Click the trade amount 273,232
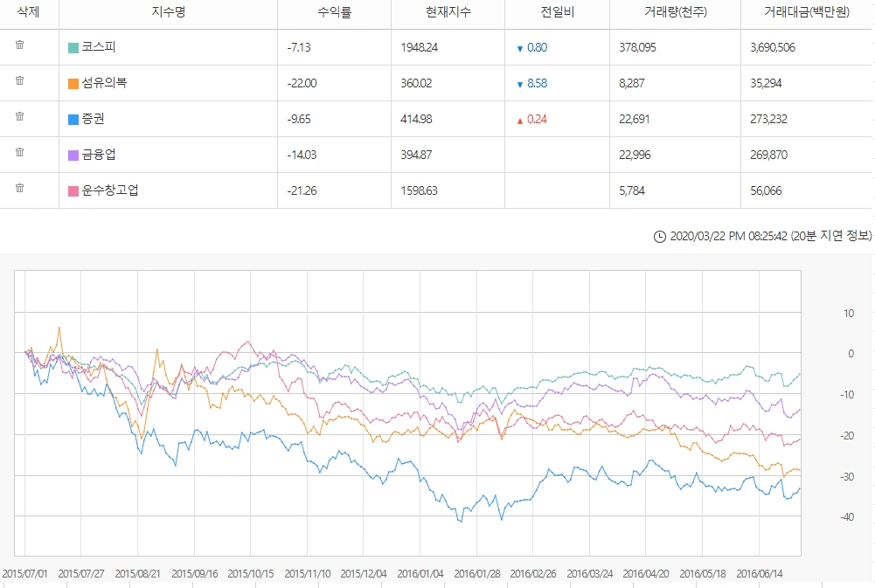This screenshot has width=875, height=588. [769, 119]
